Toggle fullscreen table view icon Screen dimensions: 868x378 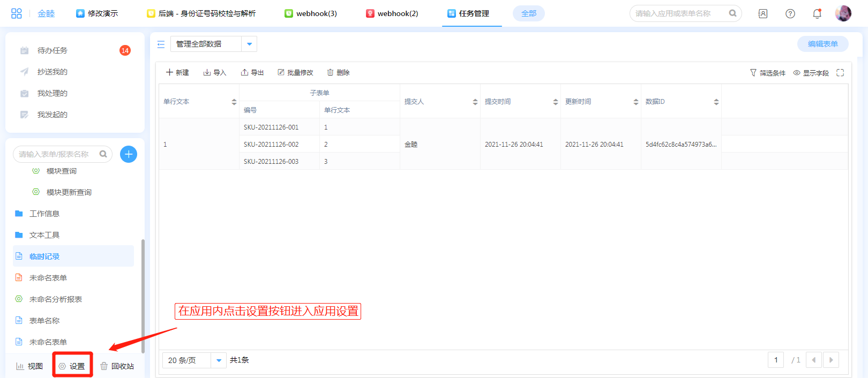(840, 73)
